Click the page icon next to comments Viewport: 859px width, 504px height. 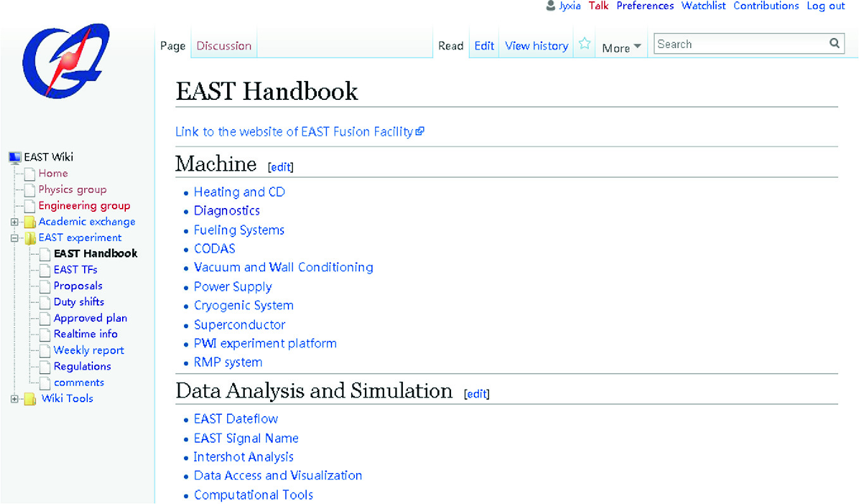45,383
